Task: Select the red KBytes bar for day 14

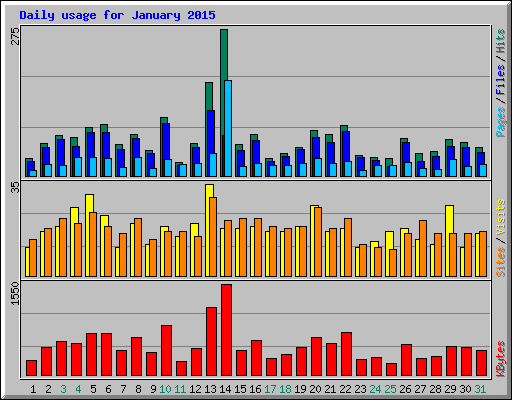Action: [x=226, y=330]
